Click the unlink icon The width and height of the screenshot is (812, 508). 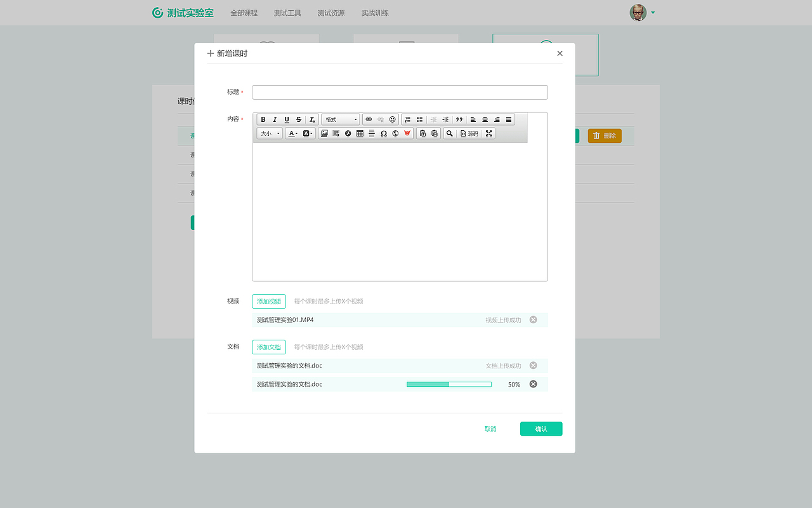(x=381, y=119)
